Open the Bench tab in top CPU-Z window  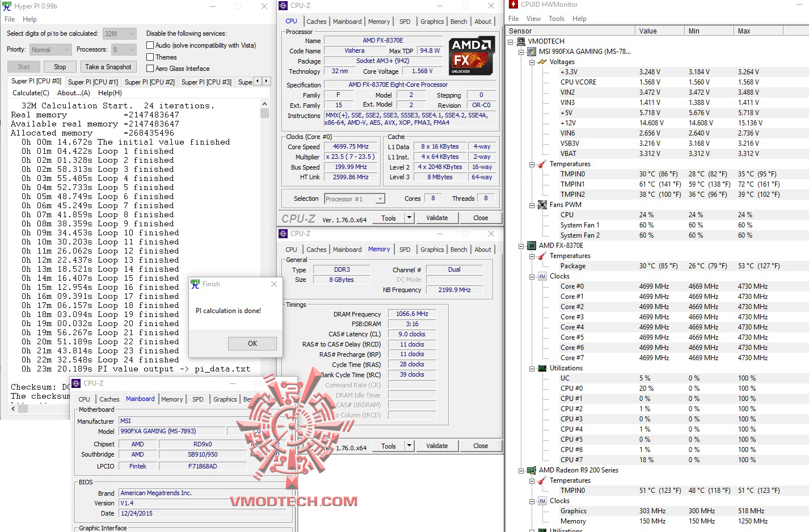point(459,22)
